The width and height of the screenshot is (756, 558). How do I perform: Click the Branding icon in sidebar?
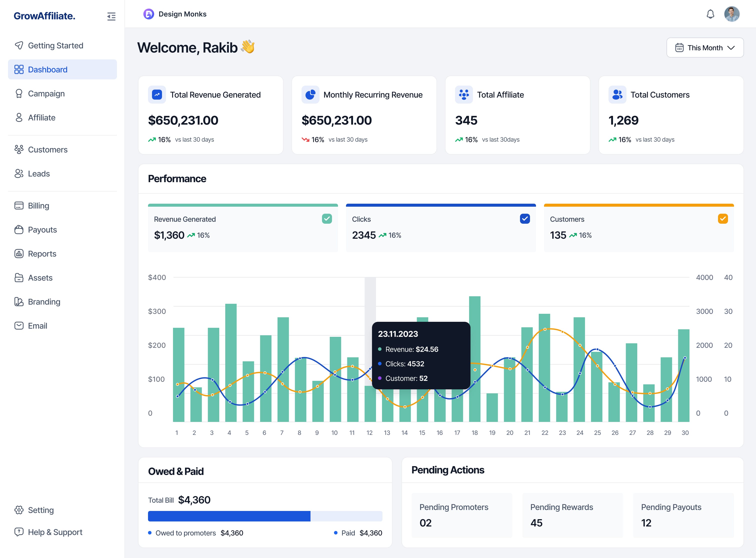pyautogui.click(x=19, y=302)
